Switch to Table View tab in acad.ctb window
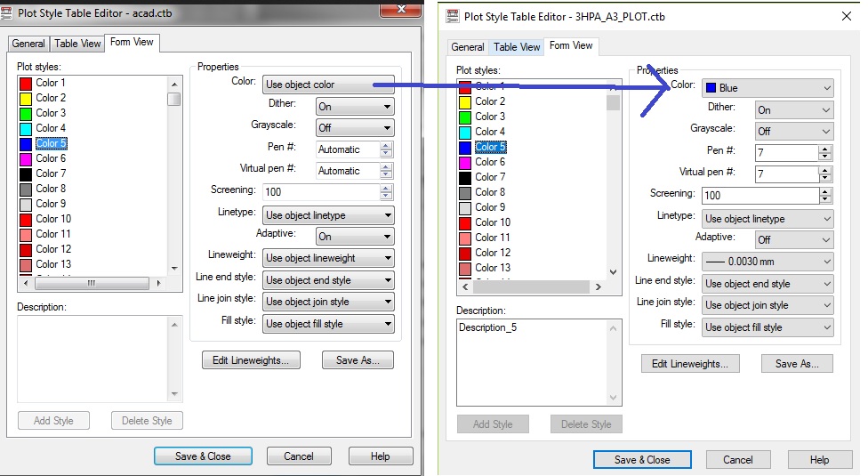 tap(77, 44)
